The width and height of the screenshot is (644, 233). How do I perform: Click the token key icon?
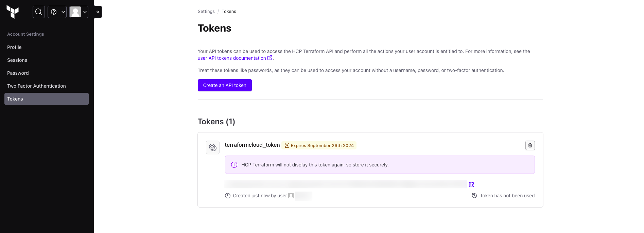point(213,147)
